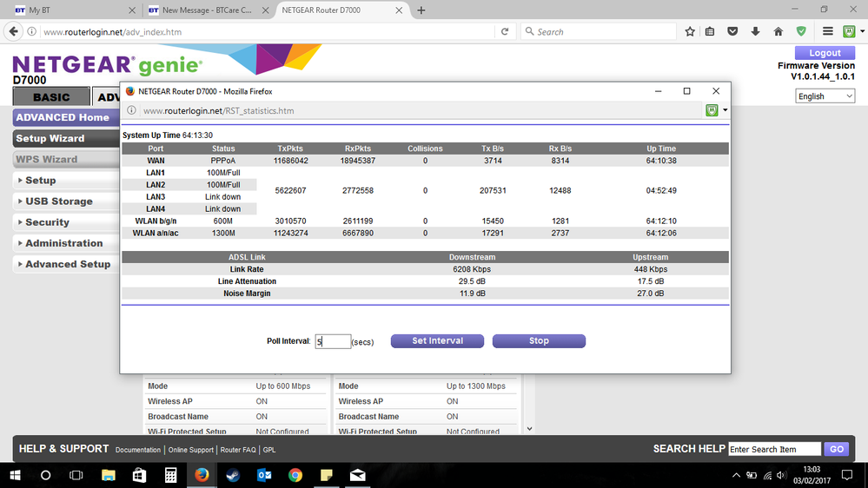Open the Windows Start menu
The height and width of the screenshot is (488, 868).
pos(15,475)
